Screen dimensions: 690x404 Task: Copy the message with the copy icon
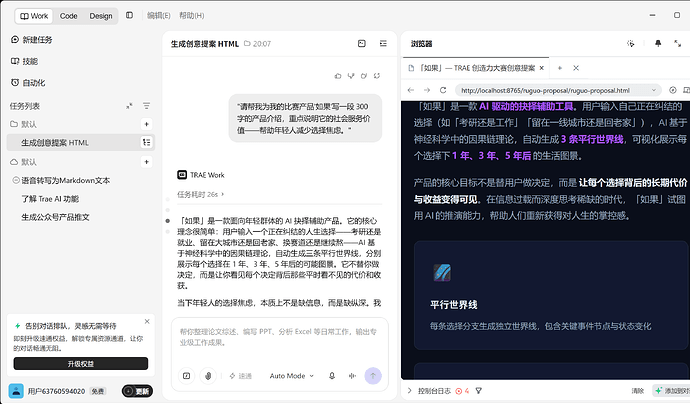(364, 76)
